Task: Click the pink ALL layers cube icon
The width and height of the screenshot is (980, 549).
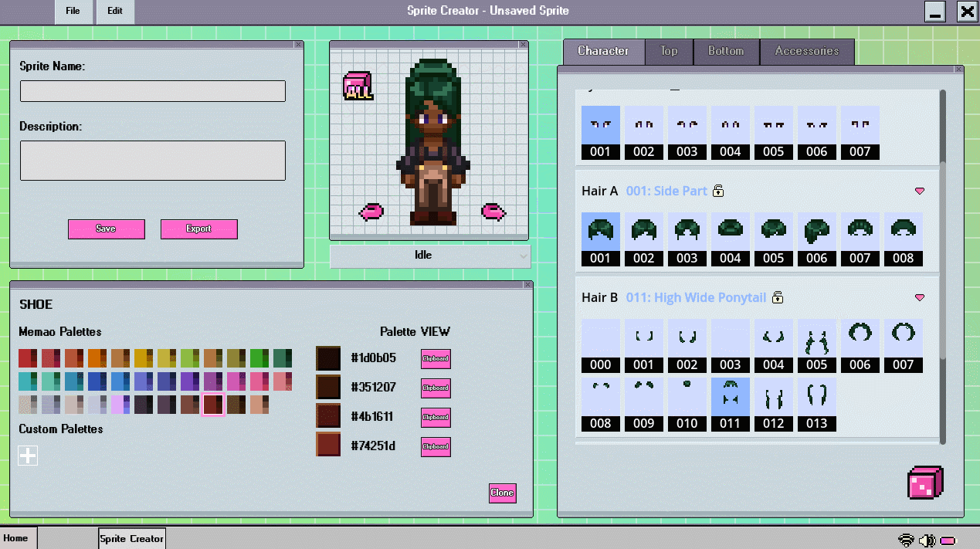Action: coord(358,86)
